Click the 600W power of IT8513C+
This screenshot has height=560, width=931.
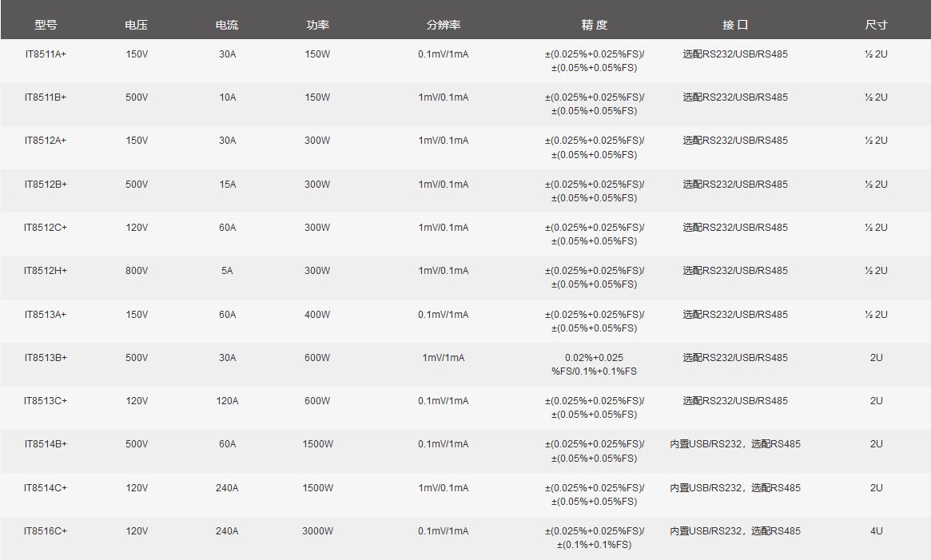[317, 401]
